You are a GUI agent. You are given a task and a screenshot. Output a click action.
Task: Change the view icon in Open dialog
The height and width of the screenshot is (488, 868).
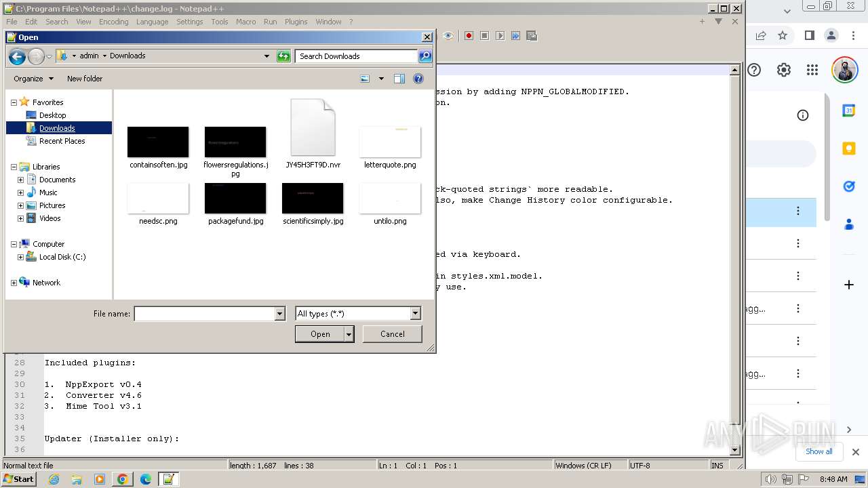click(x=365, y=79)
